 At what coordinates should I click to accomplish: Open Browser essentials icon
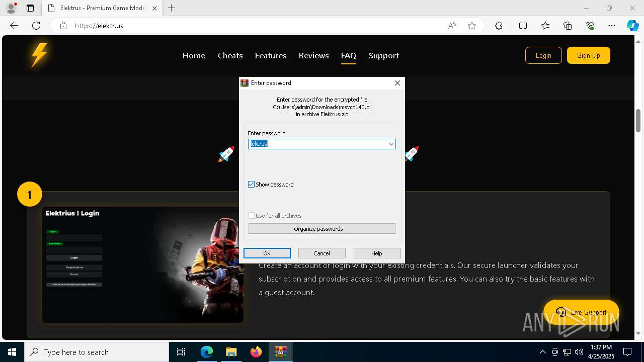point(590,26)
